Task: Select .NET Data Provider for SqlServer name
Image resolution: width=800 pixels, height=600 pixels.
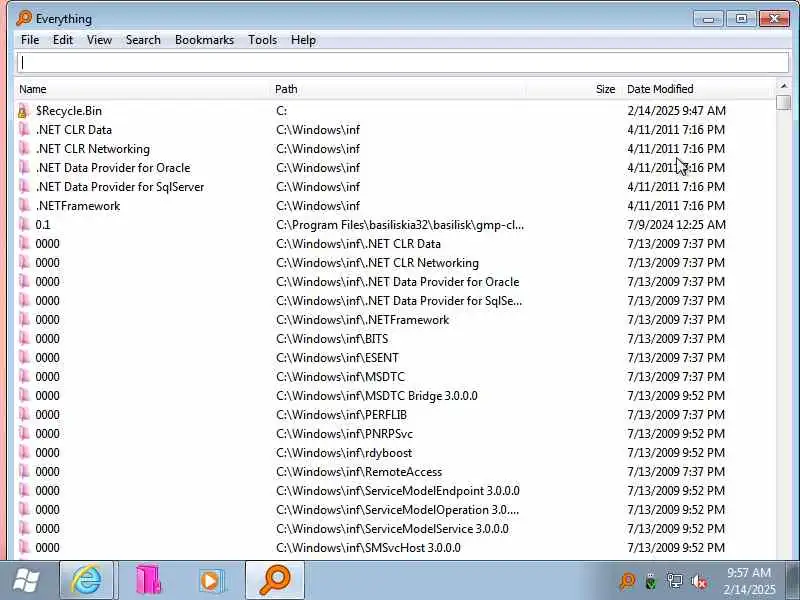Action: (120, 187)
